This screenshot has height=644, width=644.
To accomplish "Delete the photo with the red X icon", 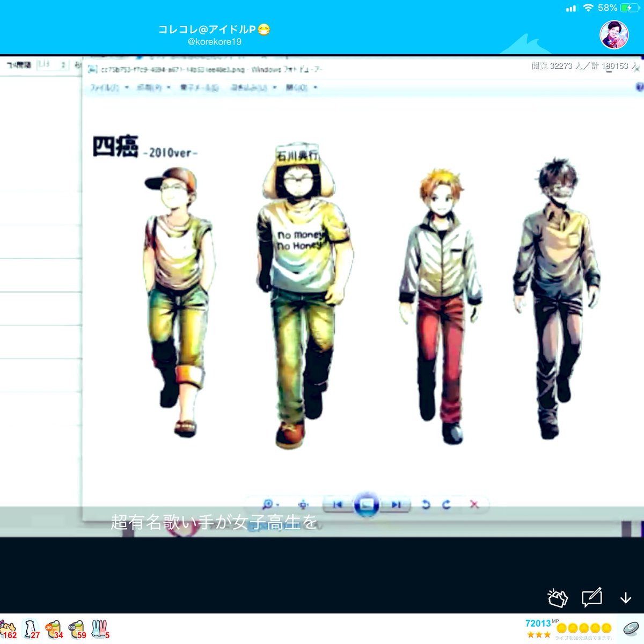I will click(474, 504).
